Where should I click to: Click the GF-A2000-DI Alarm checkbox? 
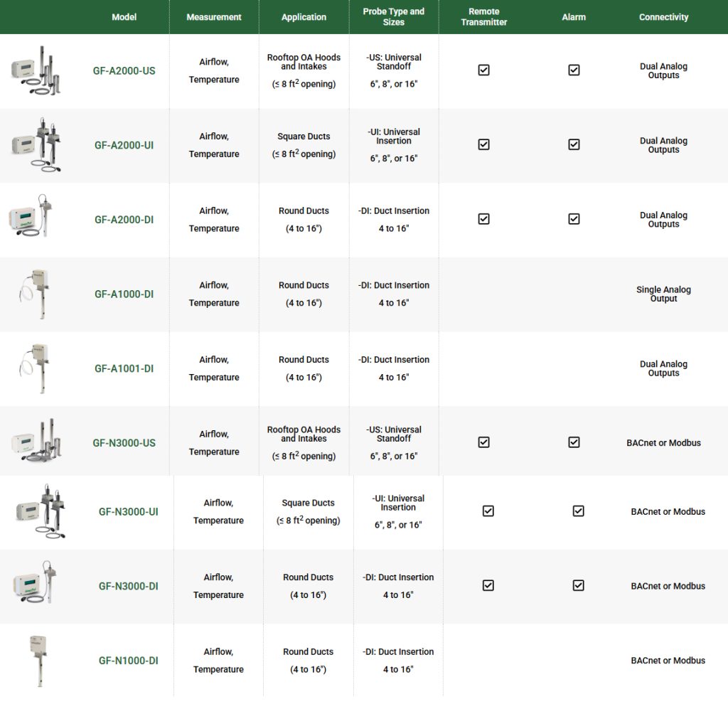574,219
